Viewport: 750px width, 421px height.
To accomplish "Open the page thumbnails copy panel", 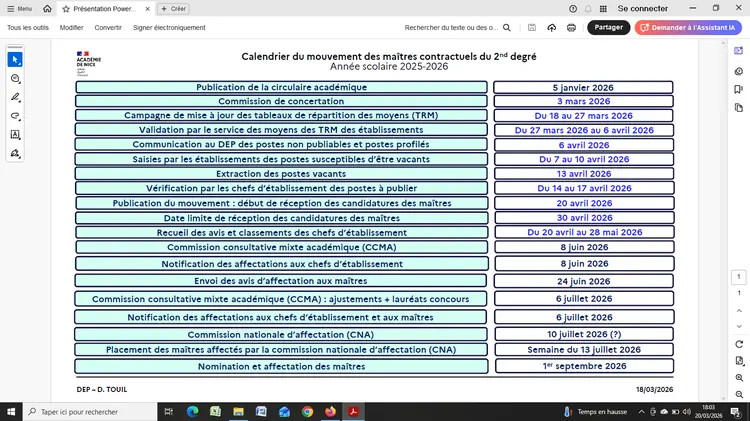I will point(739,108).
